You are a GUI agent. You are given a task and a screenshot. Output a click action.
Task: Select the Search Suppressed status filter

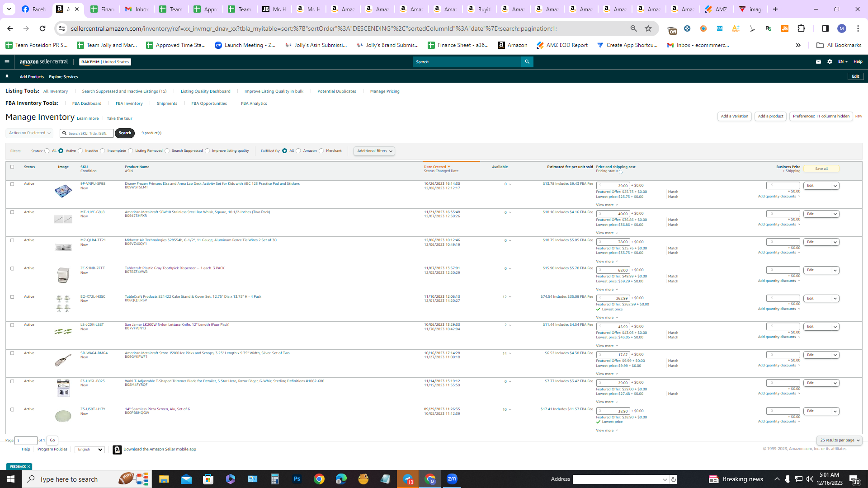click(167, 151)
